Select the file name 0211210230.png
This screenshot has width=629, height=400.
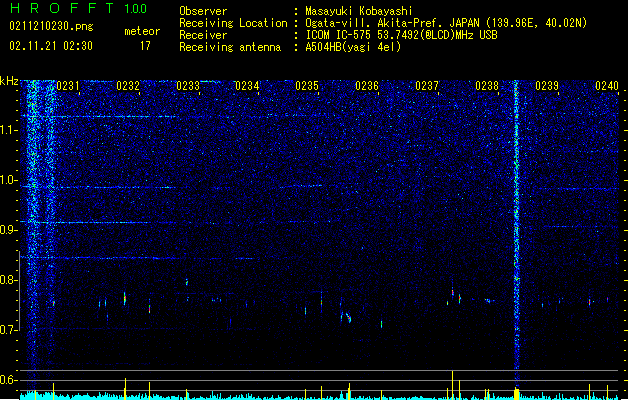[51, 26]
